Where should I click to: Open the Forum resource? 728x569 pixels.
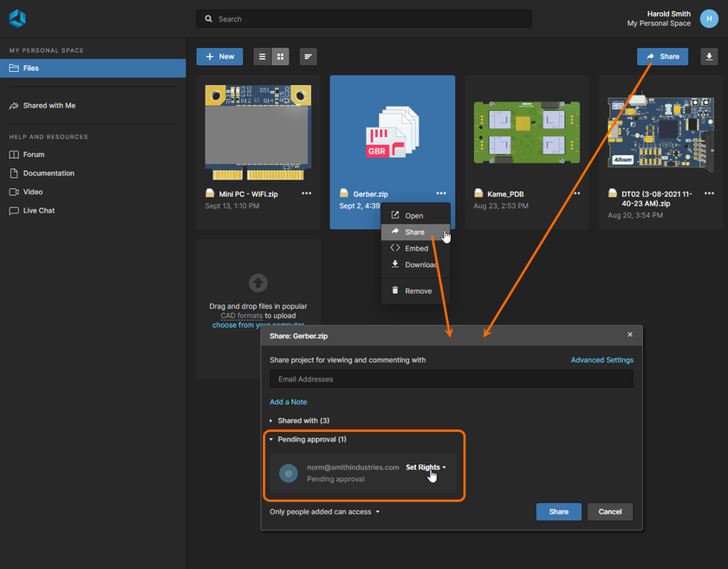coord(11,154)
